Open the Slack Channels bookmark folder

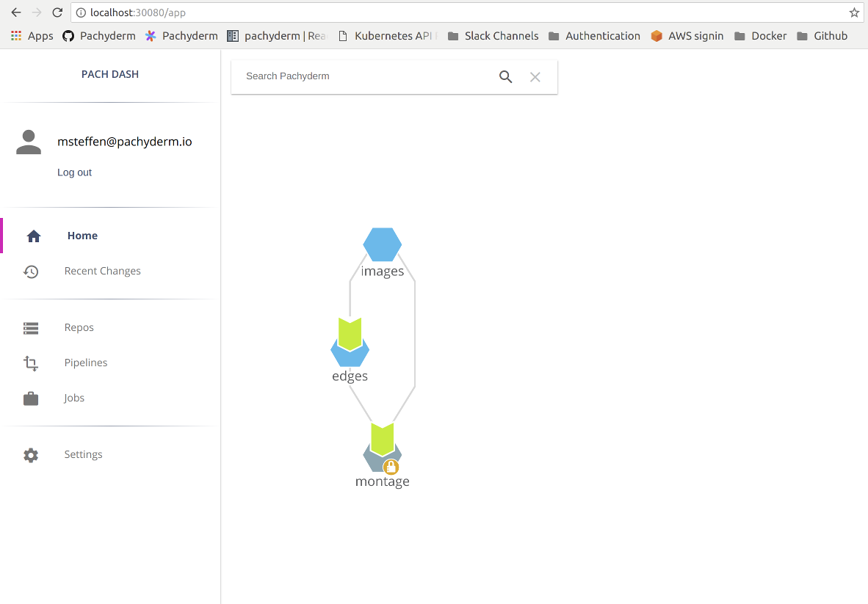click(493, 36)
